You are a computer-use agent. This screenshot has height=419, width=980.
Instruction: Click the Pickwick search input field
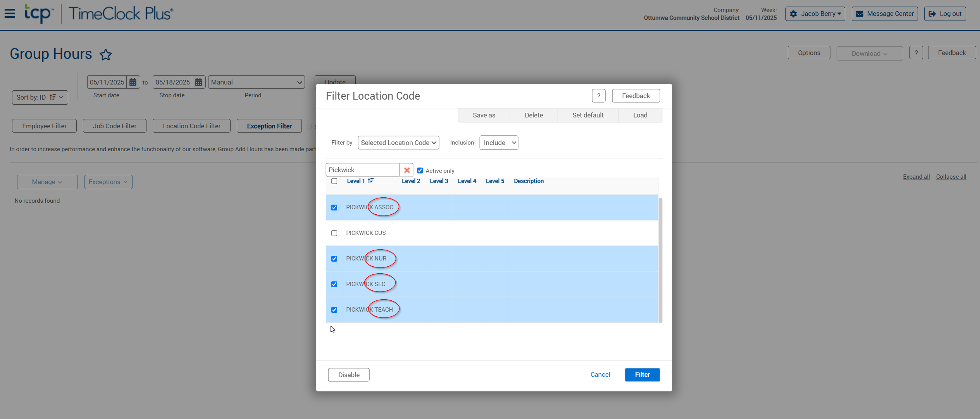[x=362, y=170]
